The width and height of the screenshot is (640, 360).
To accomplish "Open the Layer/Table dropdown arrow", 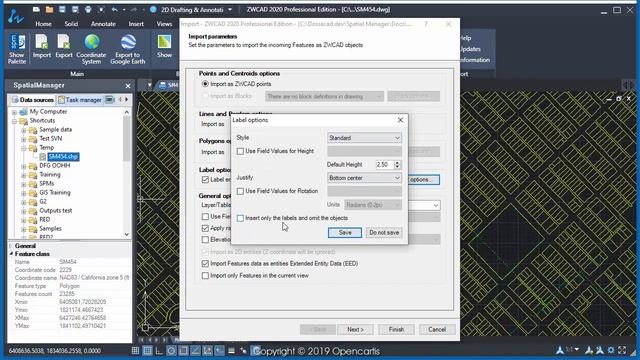I will (x=436, y=205).
